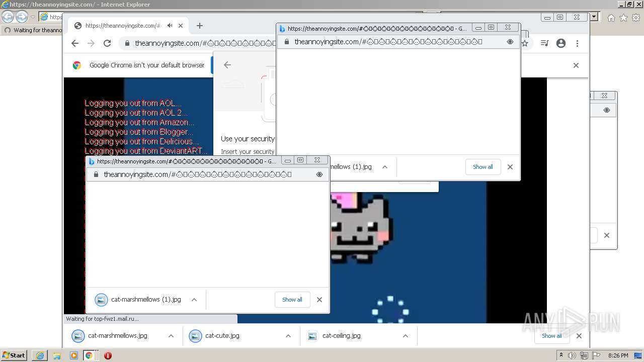Open cat-marshmellows (1).jpg in lower popup

click(x=138, y=300)
